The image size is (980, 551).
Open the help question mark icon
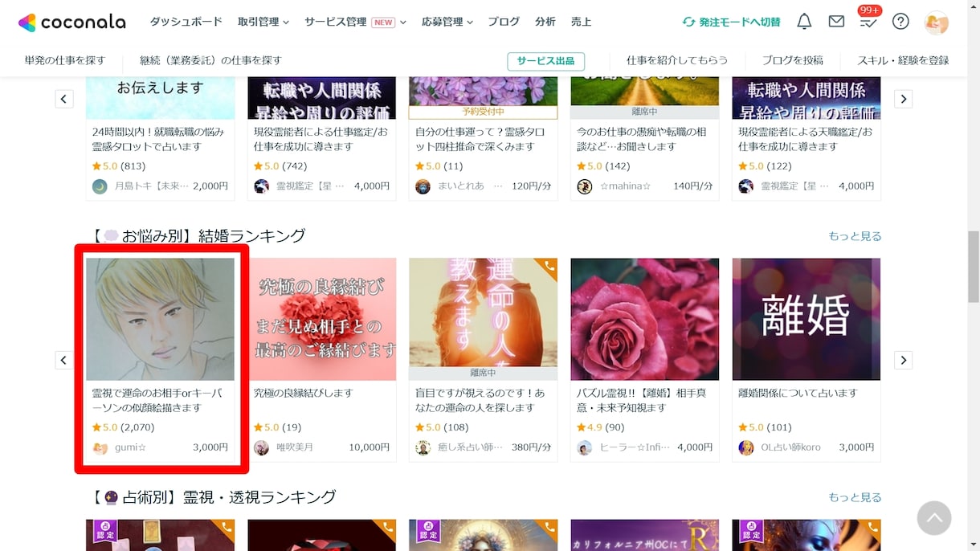(x=900, y=22)
